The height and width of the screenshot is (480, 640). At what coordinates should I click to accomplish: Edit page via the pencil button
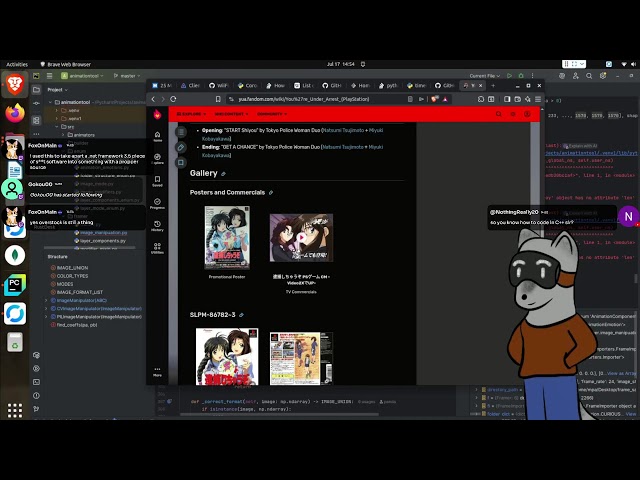pos(181,147)
